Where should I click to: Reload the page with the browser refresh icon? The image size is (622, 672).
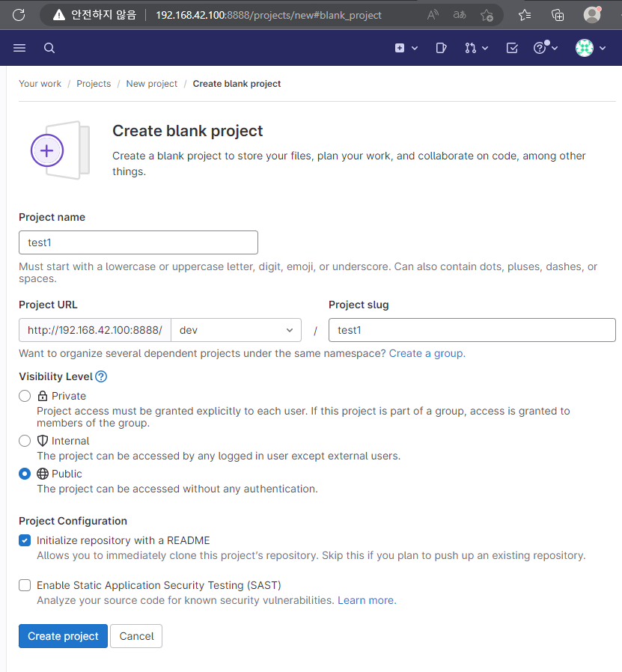(19, 15)
